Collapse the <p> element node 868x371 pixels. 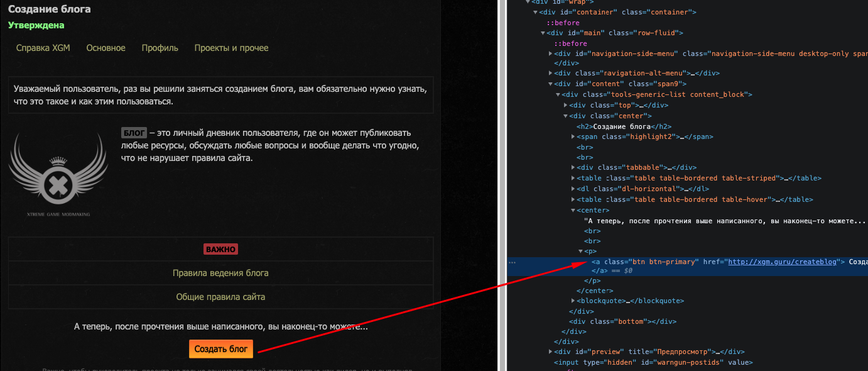click(580, 251)
